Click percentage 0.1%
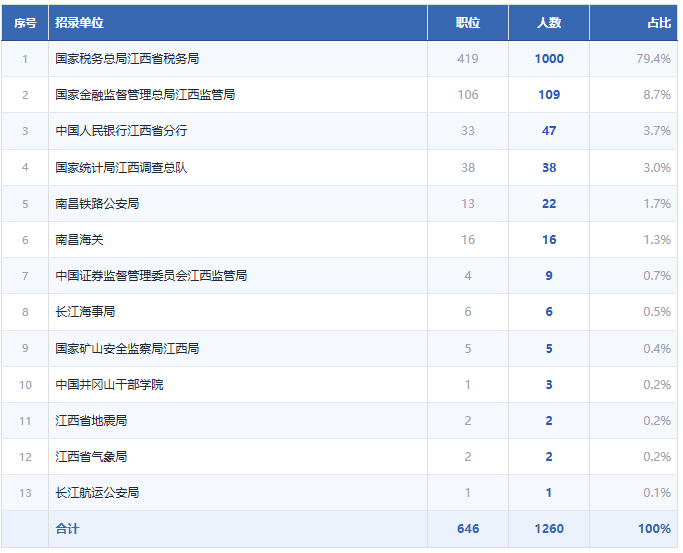Screen dimensions: 683x553 click(657, 493)
